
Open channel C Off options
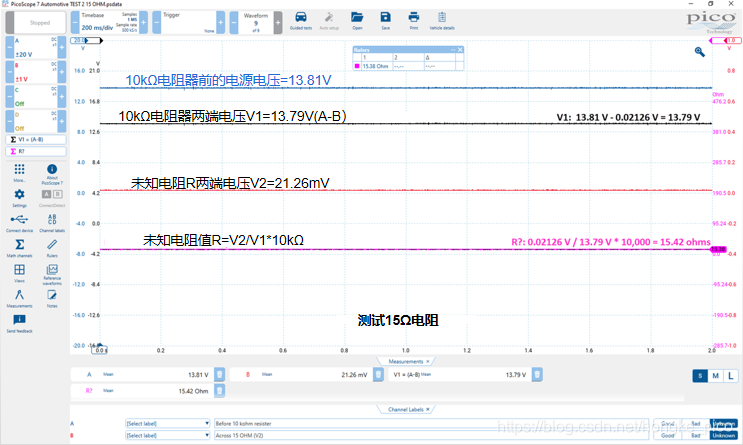coord(36,97)
